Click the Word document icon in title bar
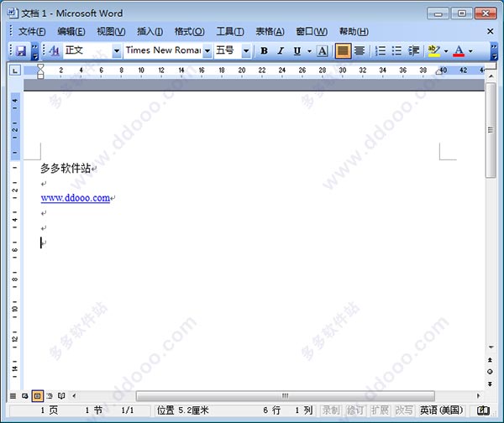This screenshot has height=423, width=504. (13, 13)
